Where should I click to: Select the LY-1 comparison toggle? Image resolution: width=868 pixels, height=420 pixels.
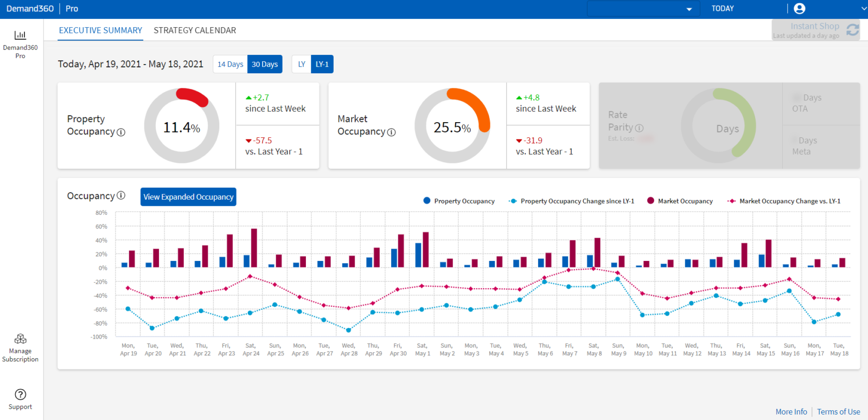click(x=322, y=64)
